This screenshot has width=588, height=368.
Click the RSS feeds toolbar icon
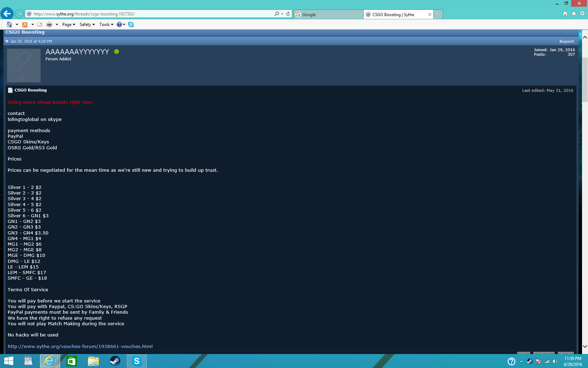[25, 25]
